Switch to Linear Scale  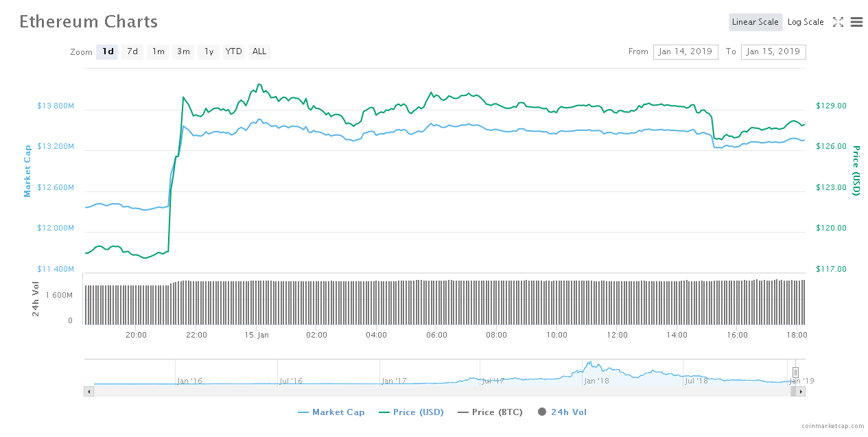(755, 22)
